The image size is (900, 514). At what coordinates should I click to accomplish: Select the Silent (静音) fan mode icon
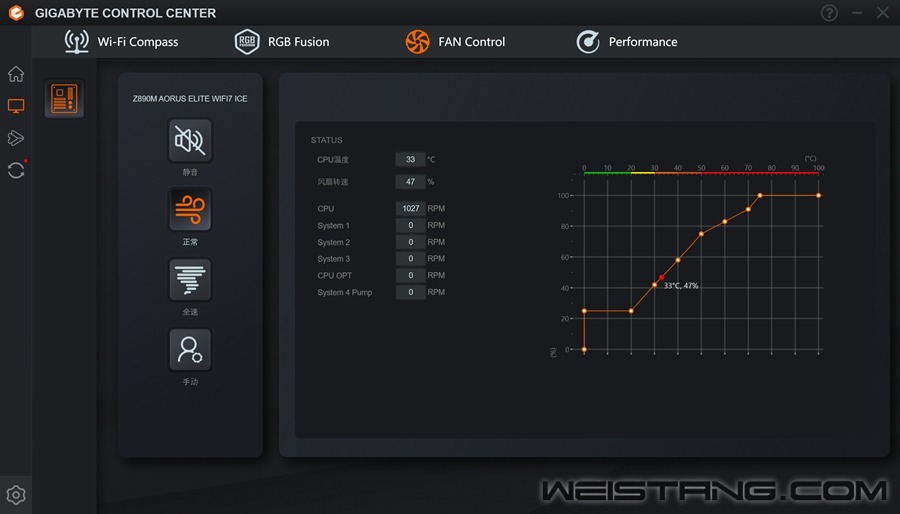pyautogui.click(x=190, y=141)
